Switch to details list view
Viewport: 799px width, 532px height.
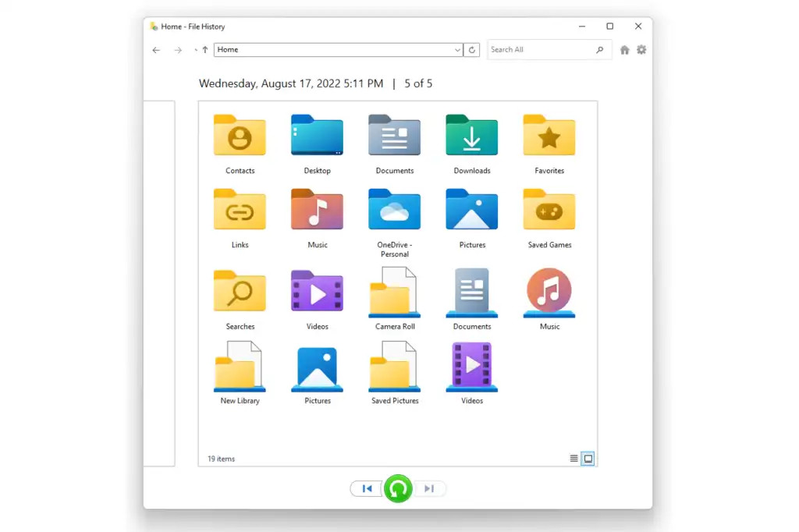[x=574, y=459]
